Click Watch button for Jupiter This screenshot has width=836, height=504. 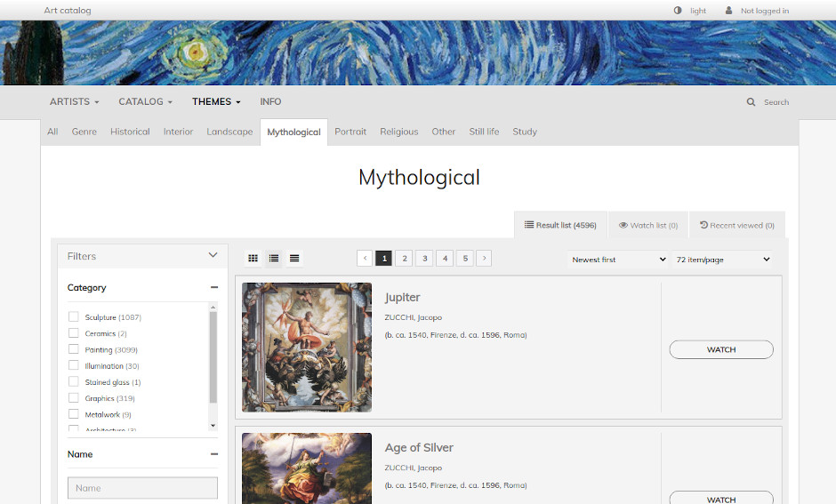pos(720,350)
